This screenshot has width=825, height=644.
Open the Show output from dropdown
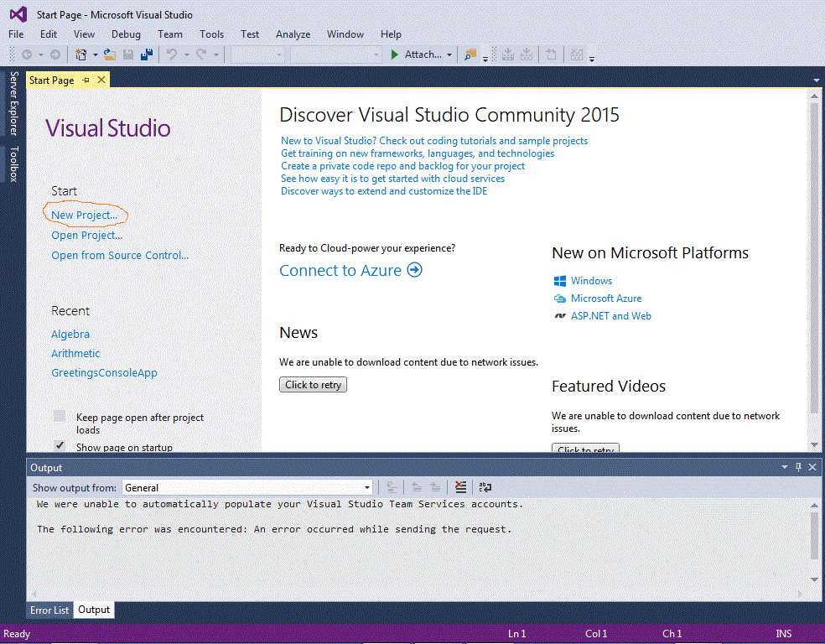(x=366, y=487)
